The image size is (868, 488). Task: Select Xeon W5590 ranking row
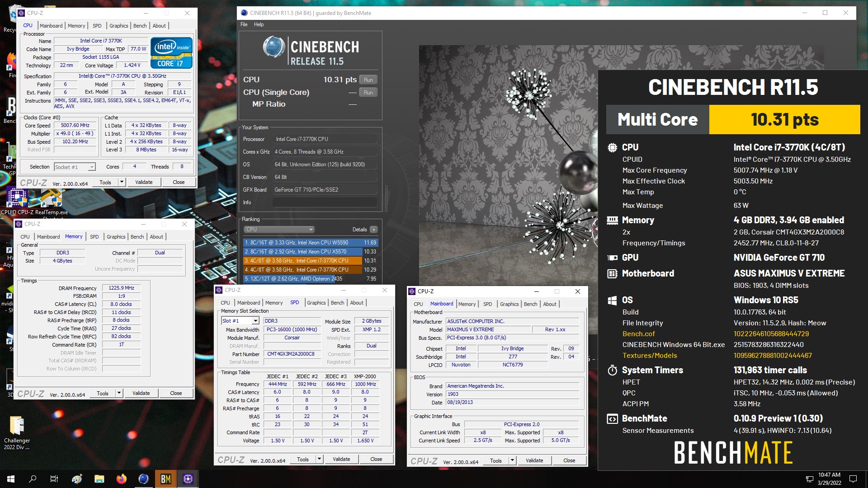click(x=310, y=243)
